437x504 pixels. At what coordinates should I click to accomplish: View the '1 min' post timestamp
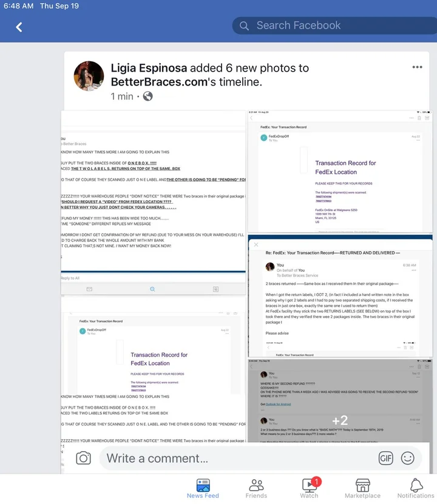click(122, 96)
